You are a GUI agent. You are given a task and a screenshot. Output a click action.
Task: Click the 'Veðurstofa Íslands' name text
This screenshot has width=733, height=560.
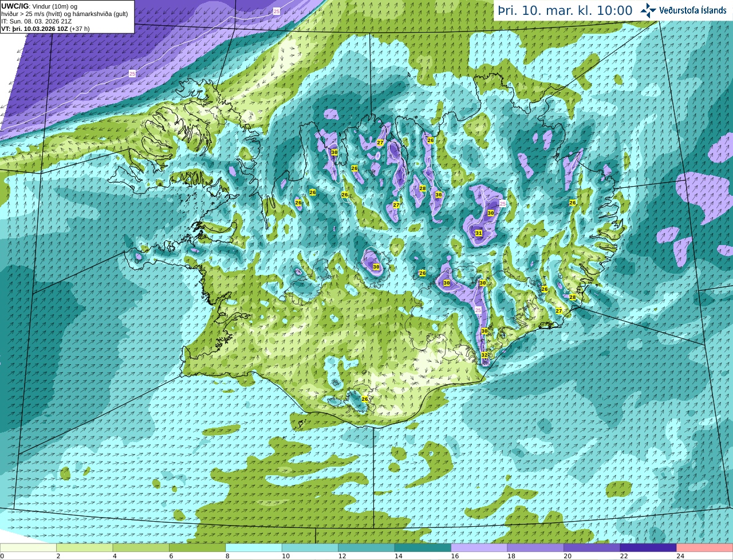click(x=692, y=10)
